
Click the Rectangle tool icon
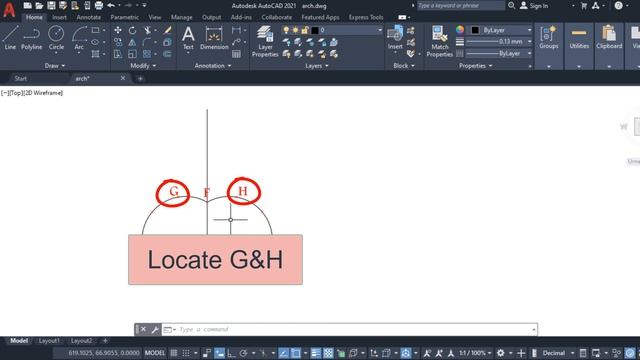96,30
